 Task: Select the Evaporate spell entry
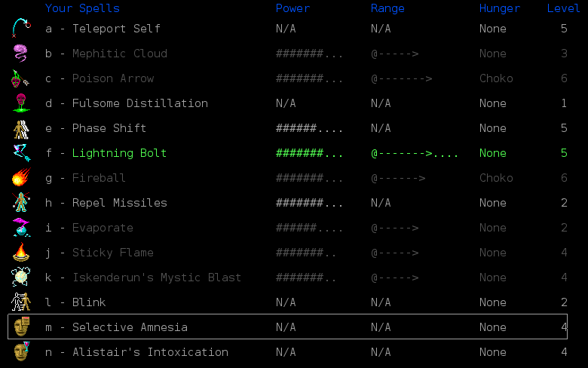coord(103,228)
